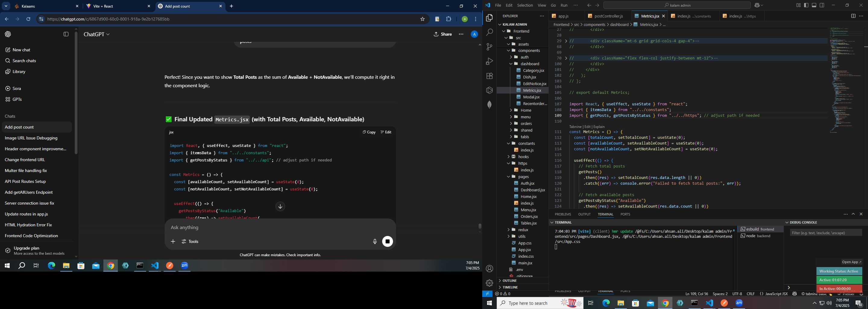This screenshot has height=309, width=868.
Task: Open Chrome extensions puzzle icon
Action: tap(449, 19)
